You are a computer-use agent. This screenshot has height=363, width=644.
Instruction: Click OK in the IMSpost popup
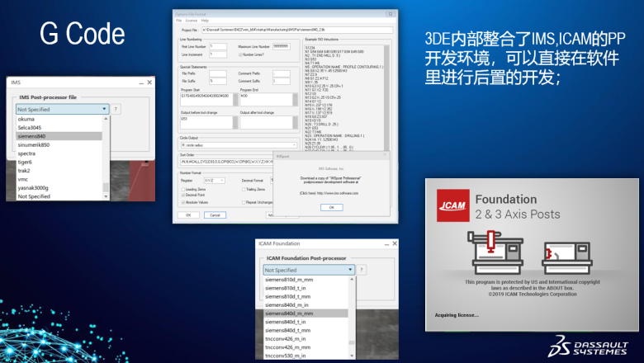[x=331, y=207]
